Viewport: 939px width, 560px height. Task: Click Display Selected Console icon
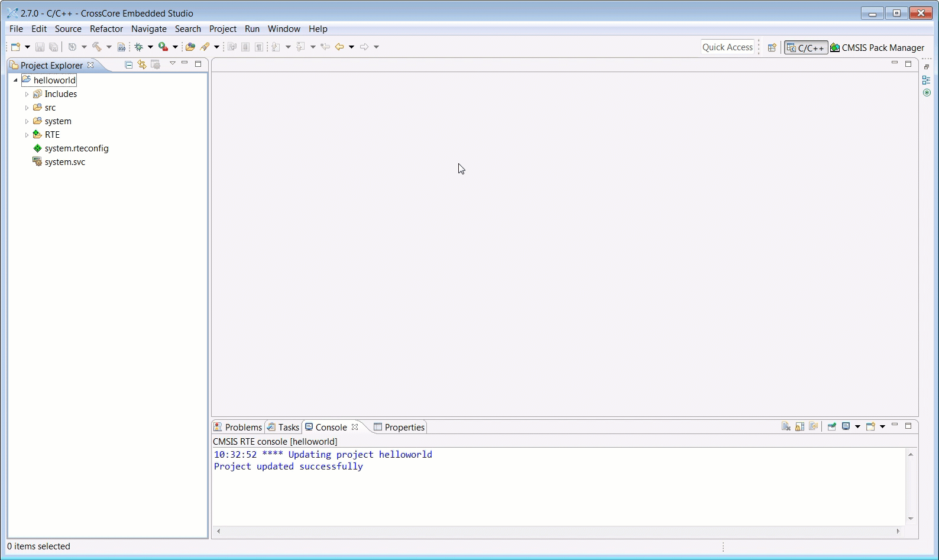click(846, 426)
